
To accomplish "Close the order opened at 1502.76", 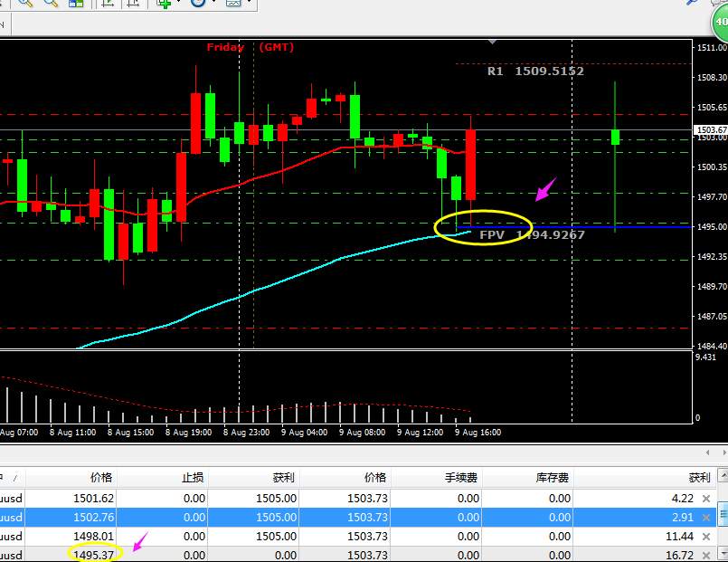I will point(706,518).
